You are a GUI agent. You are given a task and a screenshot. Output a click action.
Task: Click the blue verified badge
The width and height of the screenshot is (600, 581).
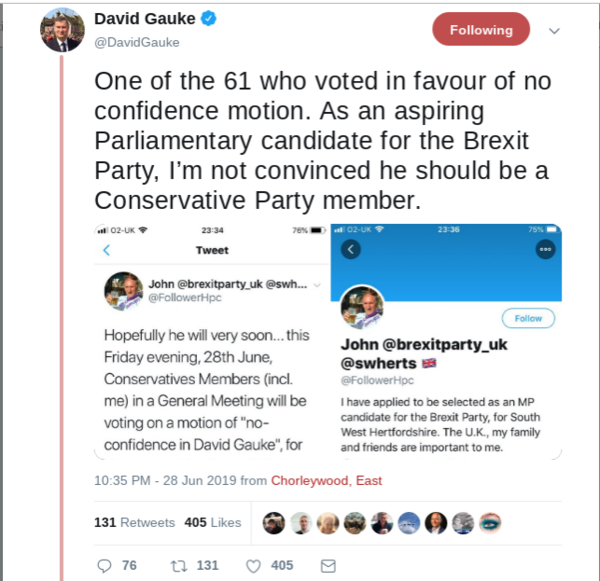209,19
